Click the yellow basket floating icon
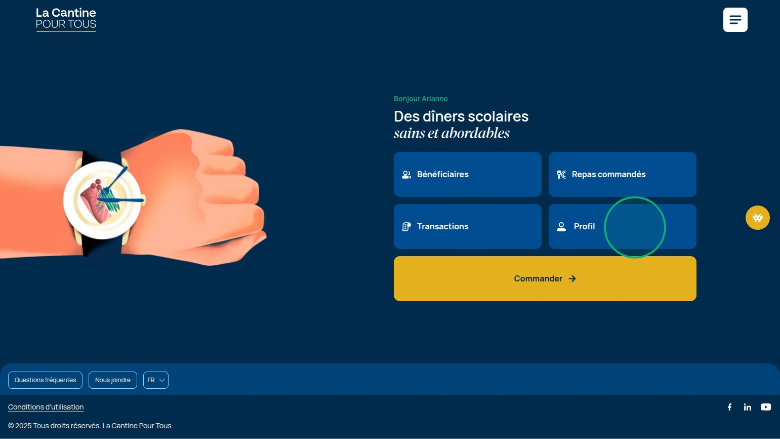The height and width of the screenshot is (439, 780). pos(758,218)
